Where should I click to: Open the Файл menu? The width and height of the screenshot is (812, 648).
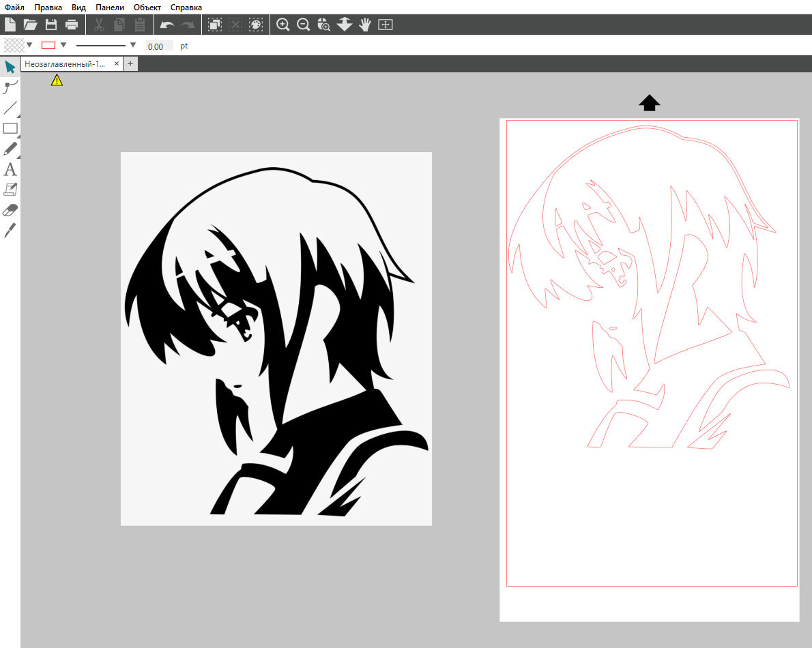click(14, 8)
